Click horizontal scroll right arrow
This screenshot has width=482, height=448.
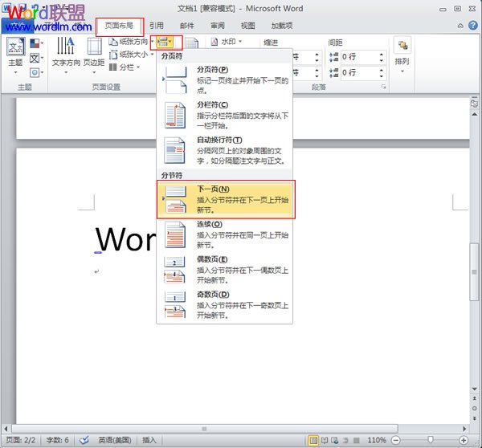(x=464, y=429)
